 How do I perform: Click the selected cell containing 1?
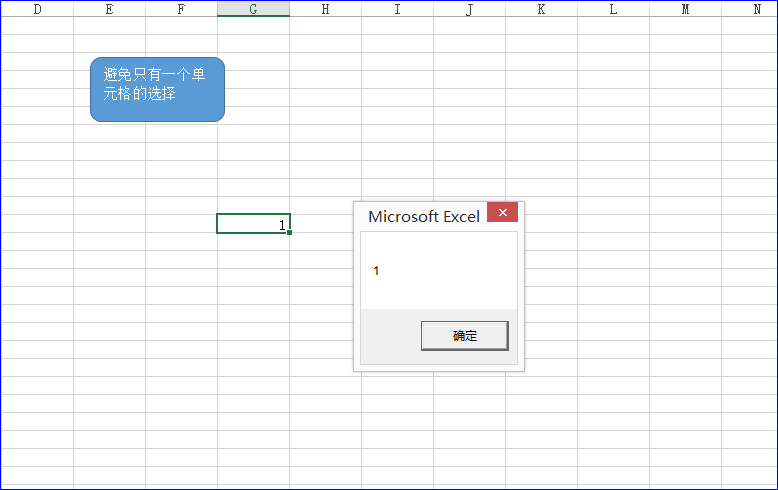pos(253,224)
